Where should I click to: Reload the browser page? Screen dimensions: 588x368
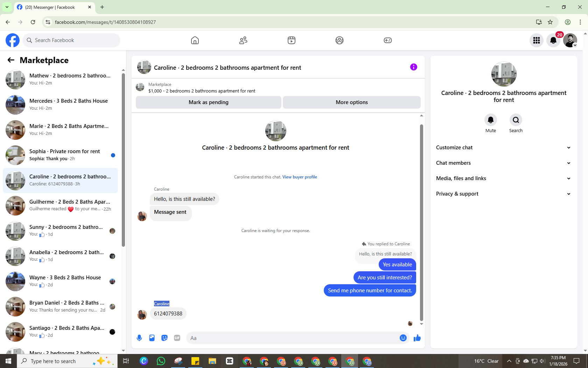tap(33, 22)
